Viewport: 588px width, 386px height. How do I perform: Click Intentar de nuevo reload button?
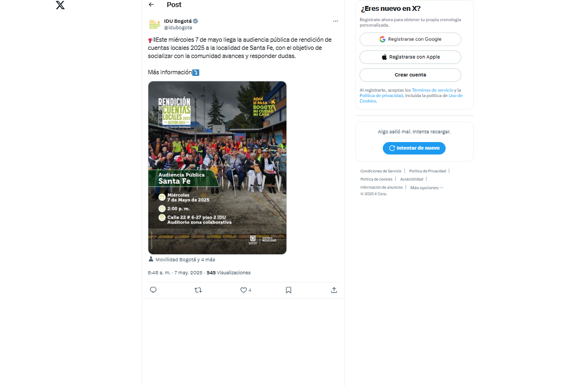pos(414,148)
